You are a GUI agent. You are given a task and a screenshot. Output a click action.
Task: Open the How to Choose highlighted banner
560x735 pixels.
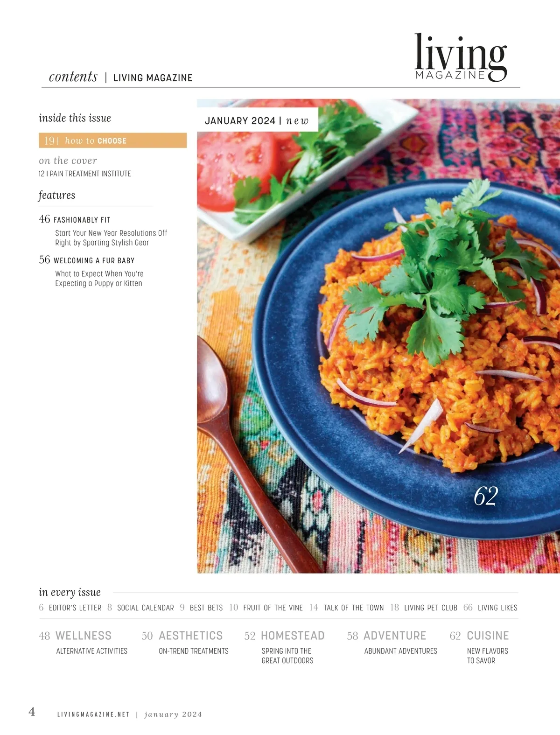[112, 140]
